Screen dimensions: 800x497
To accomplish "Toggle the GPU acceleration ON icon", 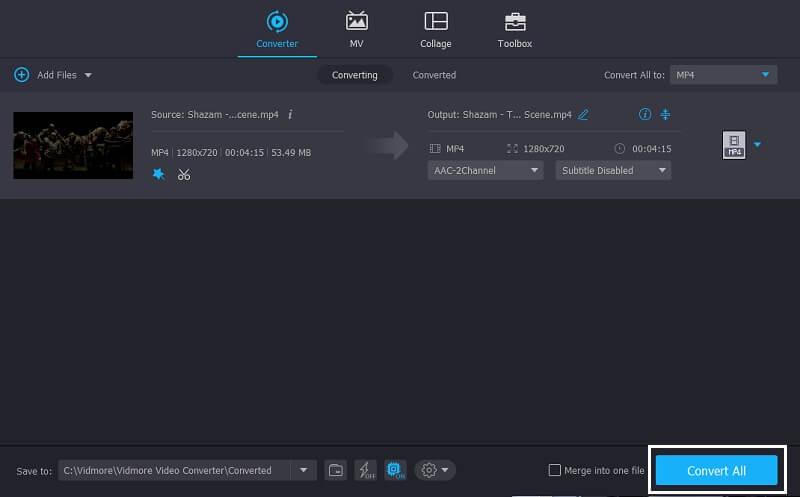I will pos(394,470).
